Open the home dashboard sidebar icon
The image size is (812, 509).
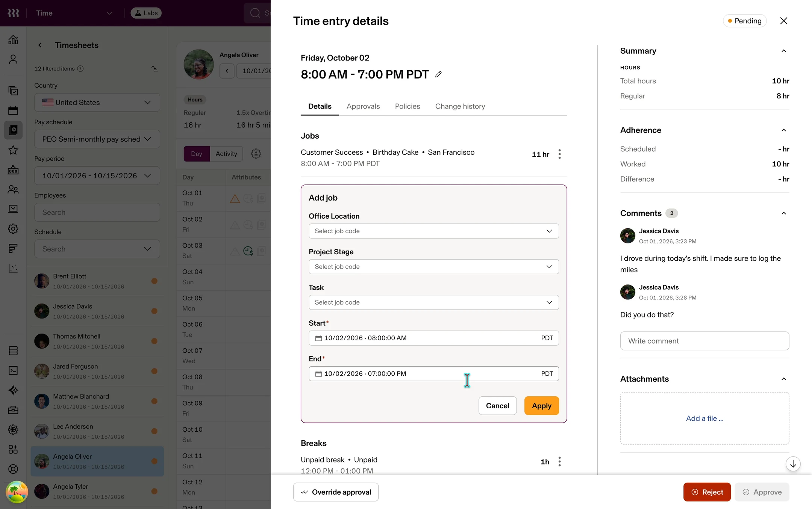tap(13, 40)
